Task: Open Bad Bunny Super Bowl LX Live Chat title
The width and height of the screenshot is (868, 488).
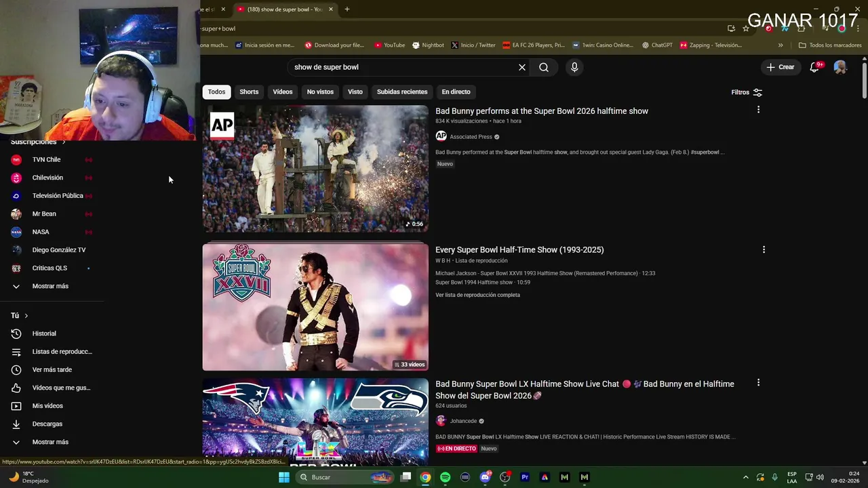Action: coord(585,390)
